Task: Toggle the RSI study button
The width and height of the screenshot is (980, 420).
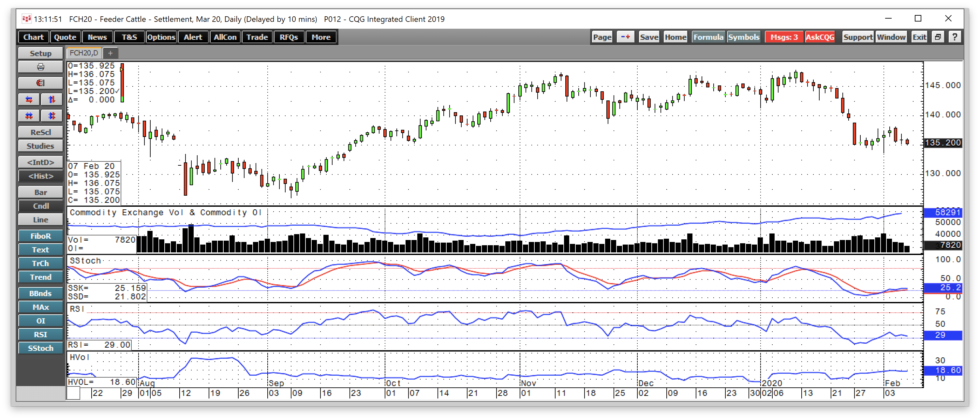Action: 40,335
